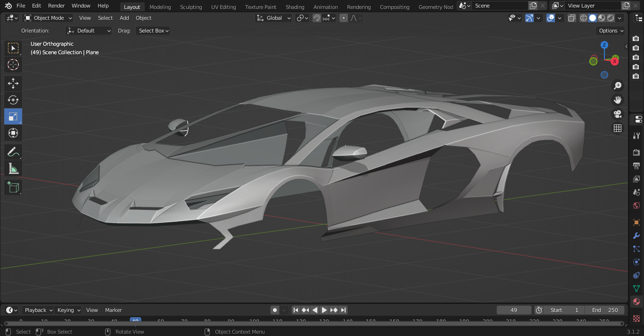644x336 pixels.
Task: Open the Output properties tab
Action: tap(636, 166)
